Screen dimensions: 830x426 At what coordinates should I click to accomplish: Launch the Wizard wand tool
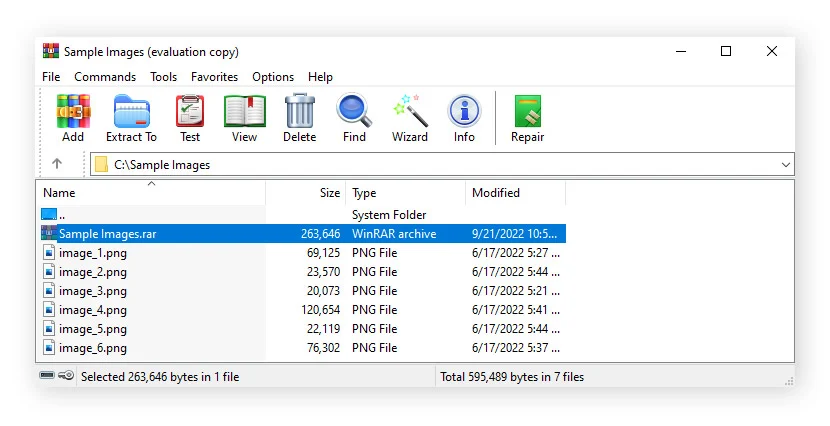(x=410, y=111)
